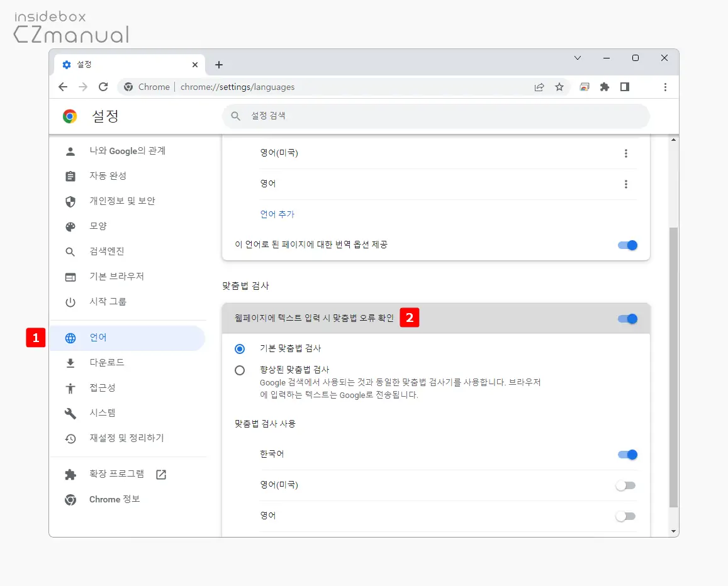Click the Chrome site info icon in the address bar

click(x=128, y=87)
